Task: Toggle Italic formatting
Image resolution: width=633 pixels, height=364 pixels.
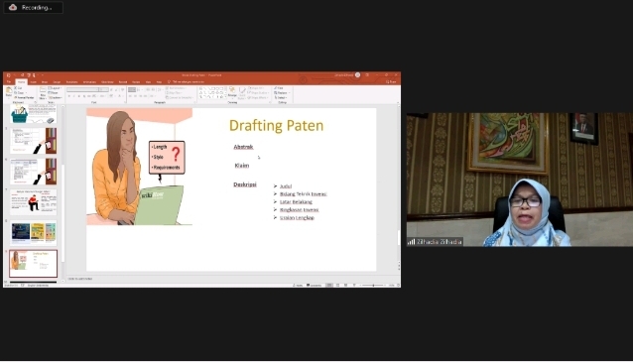Action: click(x=73, y=96)
